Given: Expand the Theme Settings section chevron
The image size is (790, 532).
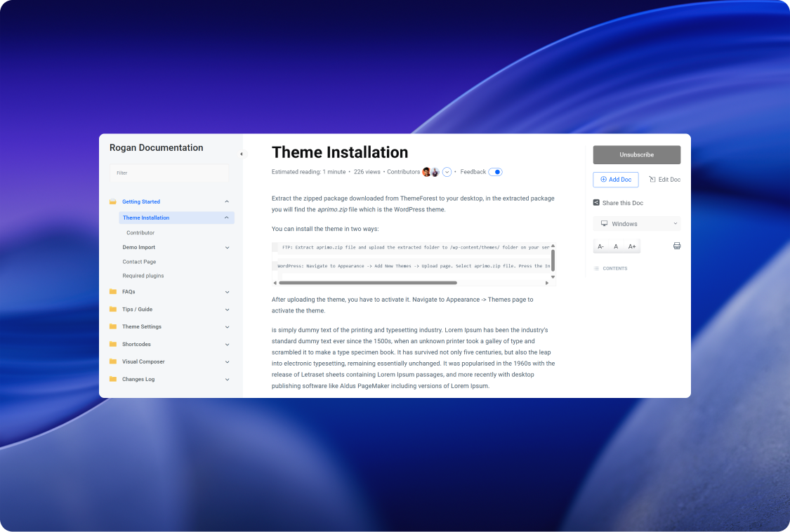Looking at the screenshot, I should click(227, 326).
